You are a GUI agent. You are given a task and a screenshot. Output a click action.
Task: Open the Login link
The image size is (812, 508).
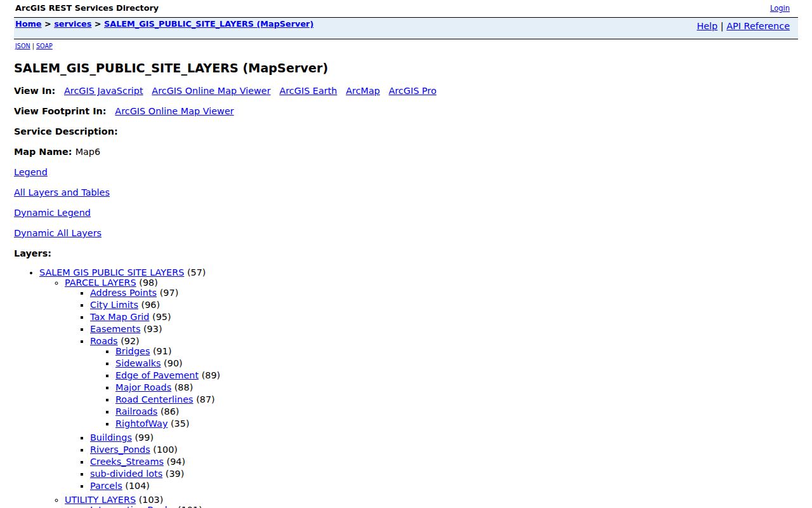point(780,8)
